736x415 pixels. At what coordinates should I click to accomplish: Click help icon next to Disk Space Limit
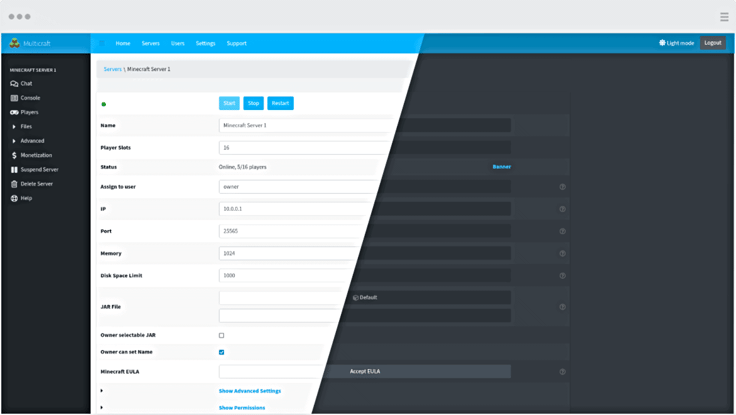coord(562,276)
